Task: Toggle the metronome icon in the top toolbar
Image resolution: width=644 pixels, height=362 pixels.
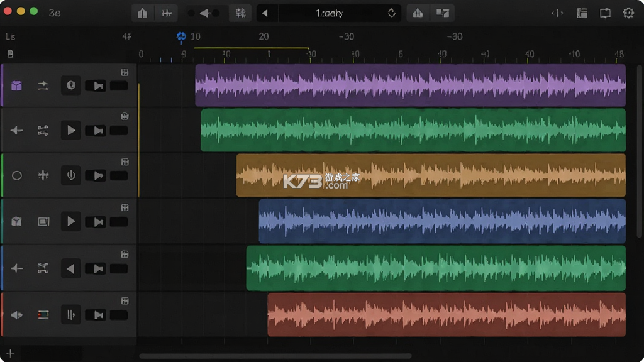Action: click(143, 13)
